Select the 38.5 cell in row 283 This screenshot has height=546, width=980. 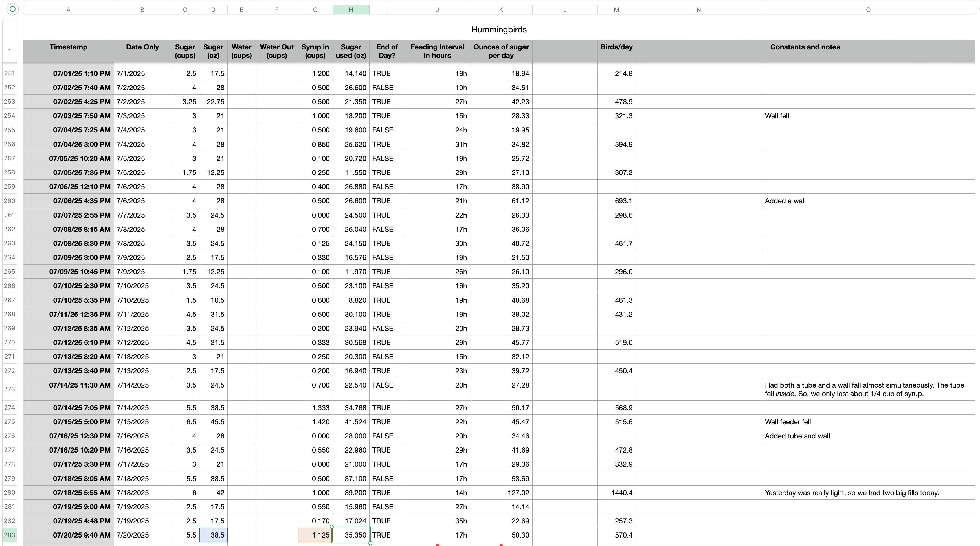(213, 535)
